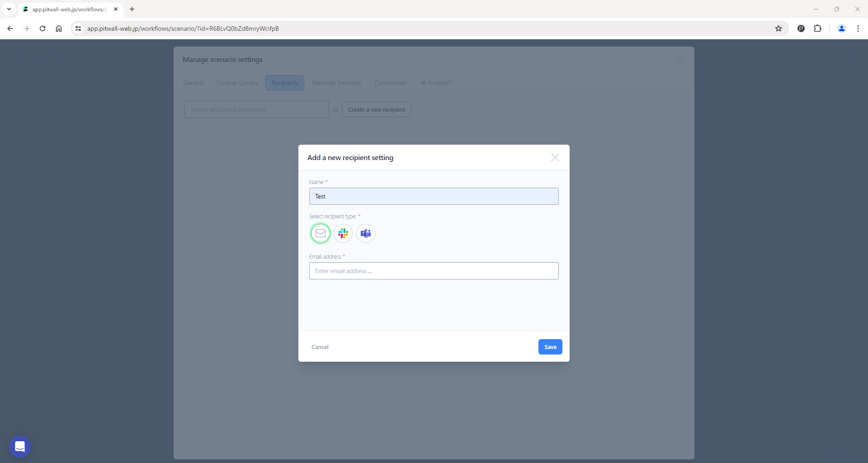Focus the Email address input field
868x463 pixels.
(434, 271)
